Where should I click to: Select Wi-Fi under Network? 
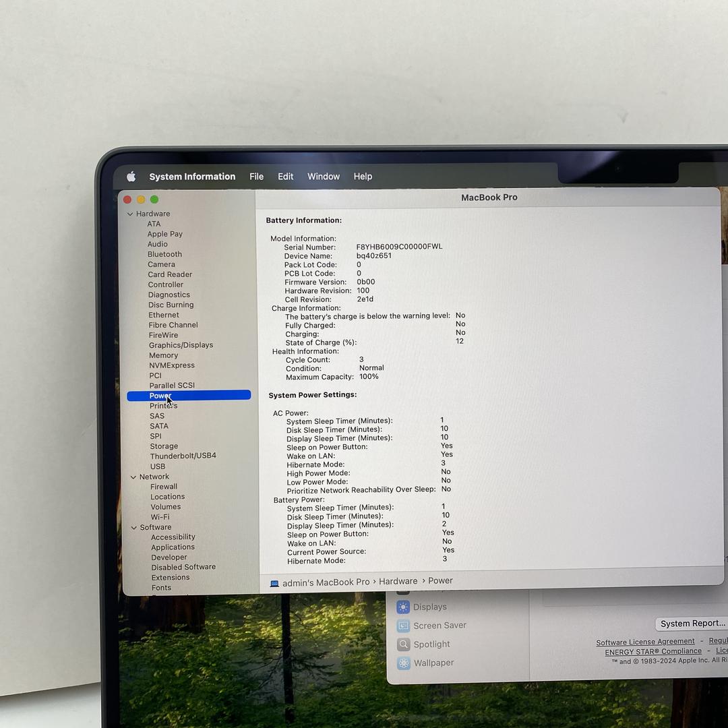tap(160, 517)
